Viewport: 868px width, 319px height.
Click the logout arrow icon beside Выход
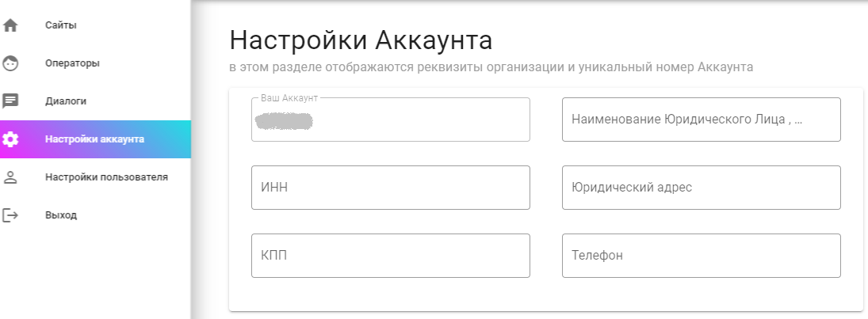click(10, 215)
